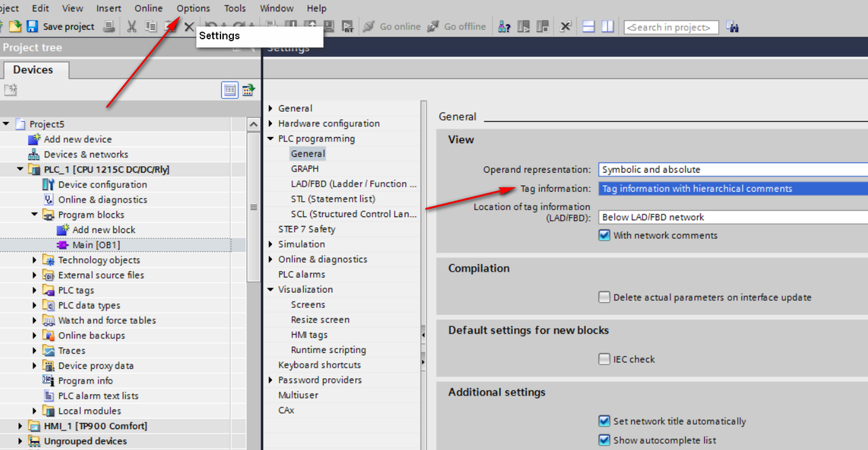
Task: Expand the Simulation settings section
Action: [x=271, y=244]
